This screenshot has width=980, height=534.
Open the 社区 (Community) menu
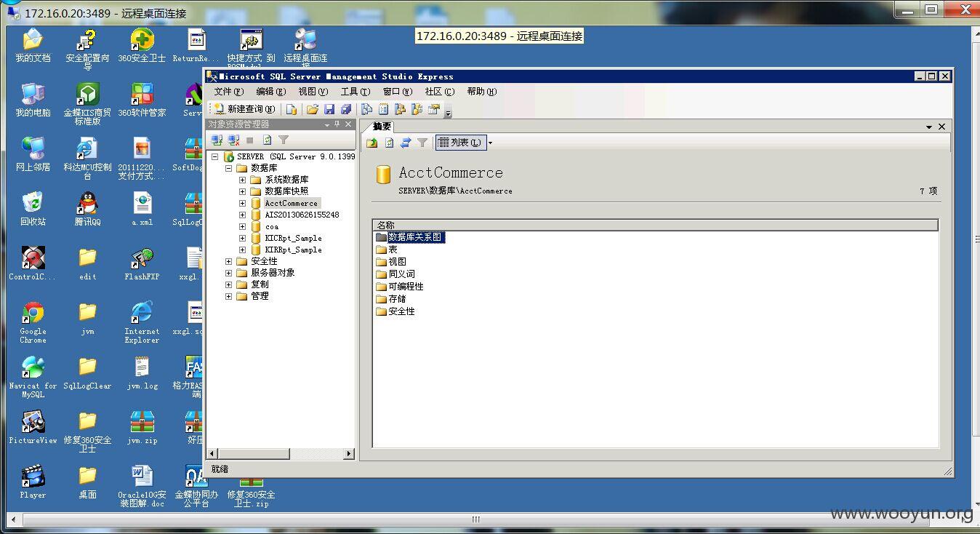[x=439, y=92]
